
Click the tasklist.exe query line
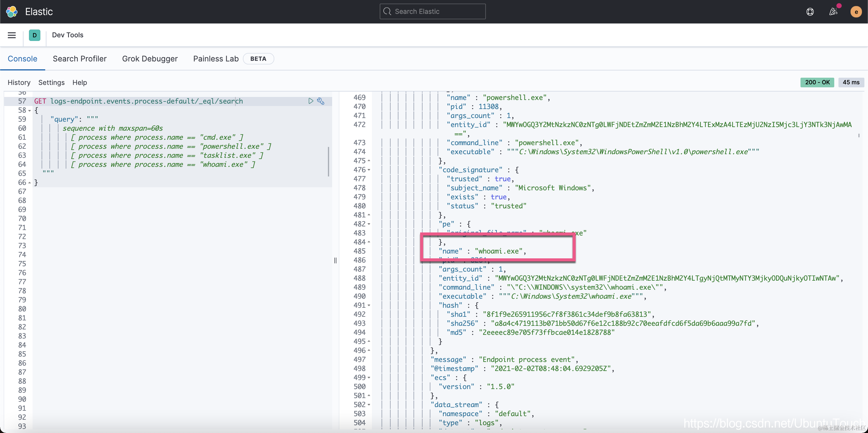167,156
